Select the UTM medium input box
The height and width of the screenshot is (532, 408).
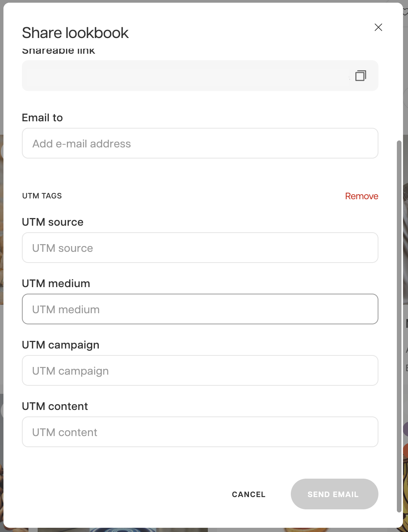[200, 309]
